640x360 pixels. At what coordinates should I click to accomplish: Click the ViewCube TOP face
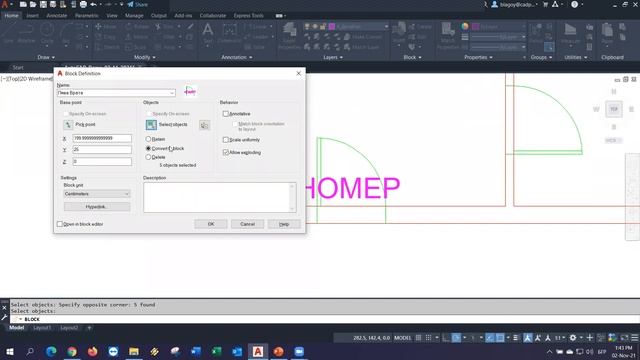(614, 109)
